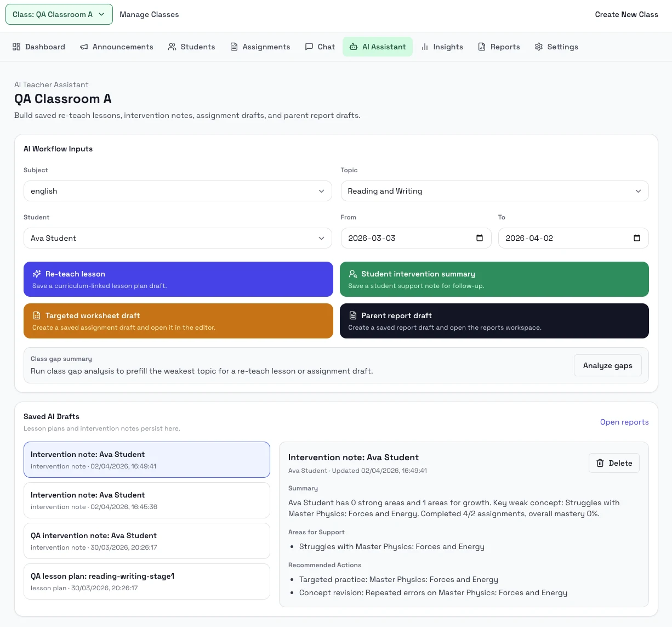Expand the Subject dropdown showing english
This screenshot has height=627, width=672.
point(178,191)
